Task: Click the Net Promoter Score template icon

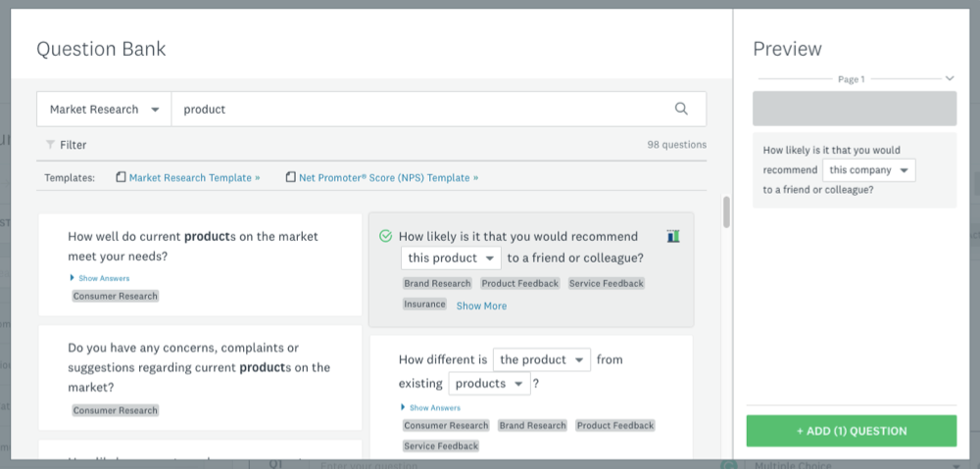Action: click(290, 177)
